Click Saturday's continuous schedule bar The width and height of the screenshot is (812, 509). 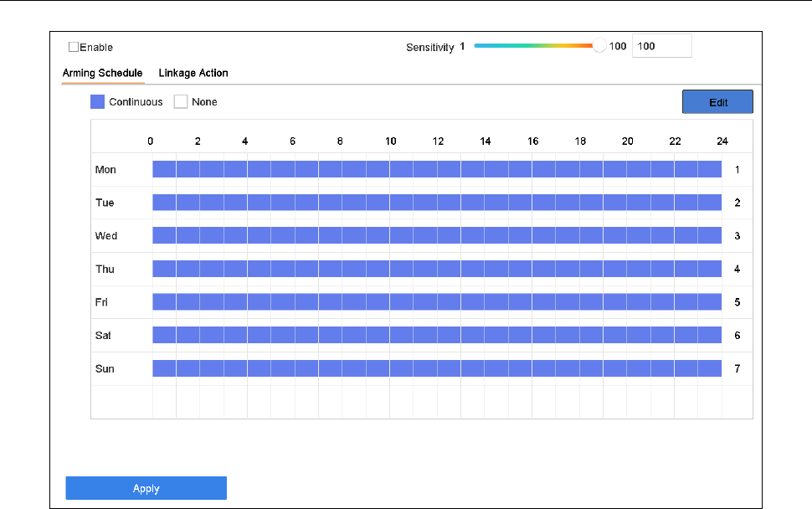tap(436, 335)
